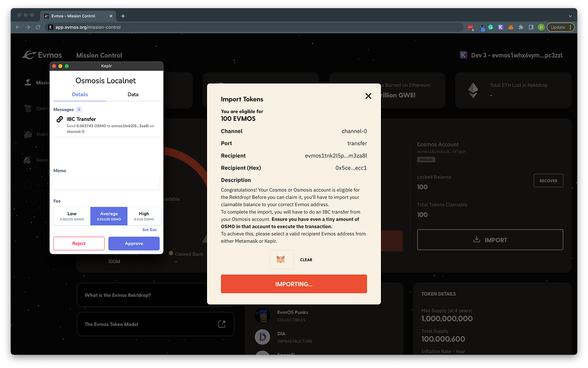Click browser back arrow
The height and width of the screenshot is (368, 588).
(x=18, y=27)
